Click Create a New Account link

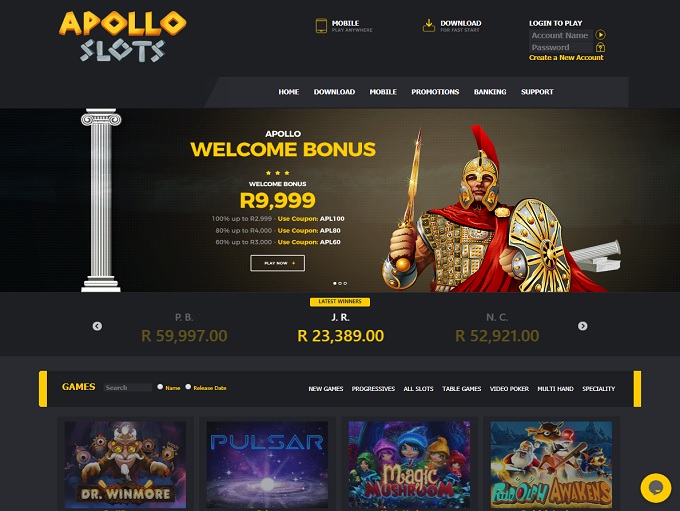click(x=566, y=57)
